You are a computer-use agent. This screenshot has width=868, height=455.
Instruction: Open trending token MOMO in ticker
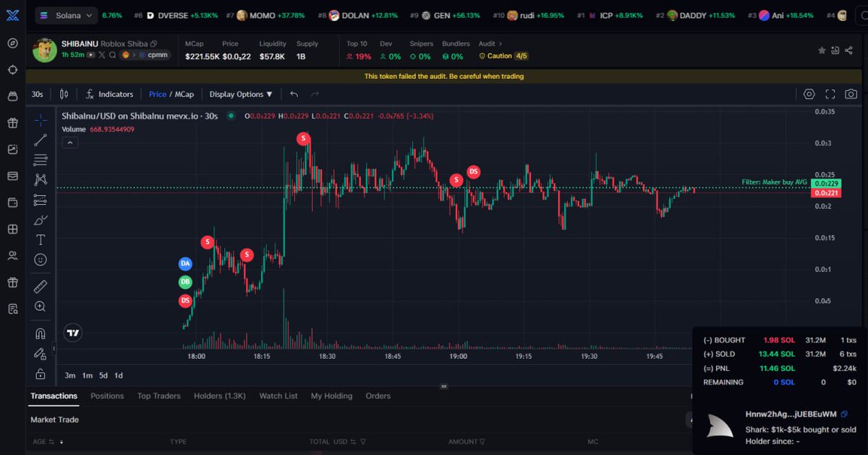click(265, 15)
